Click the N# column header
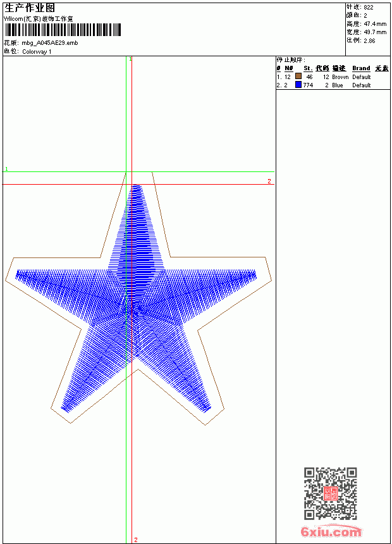 pyautogui.click(x=289, y=68)
